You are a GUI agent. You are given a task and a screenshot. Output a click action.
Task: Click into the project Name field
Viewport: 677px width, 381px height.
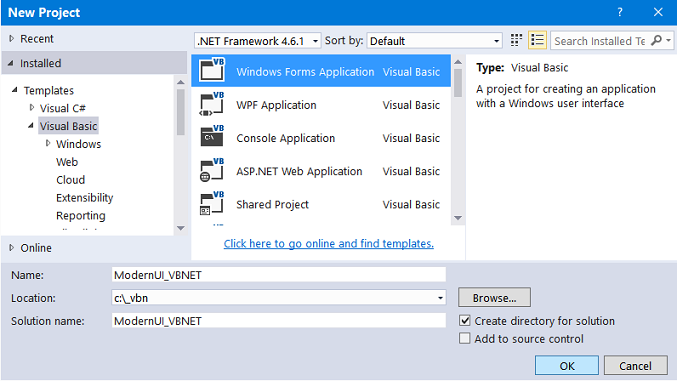click(278, 275)
